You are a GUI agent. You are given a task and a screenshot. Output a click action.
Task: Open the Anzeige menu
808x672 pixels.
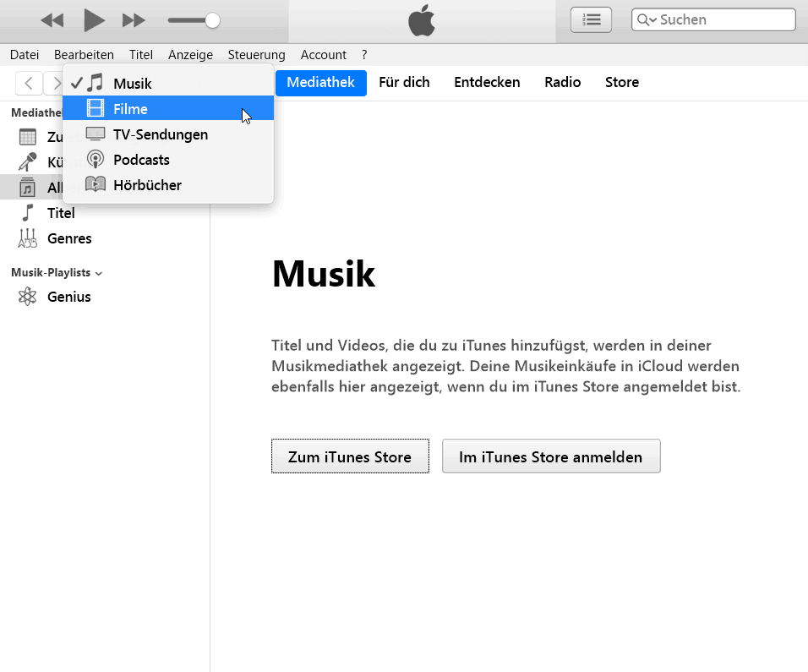[191, 55]
